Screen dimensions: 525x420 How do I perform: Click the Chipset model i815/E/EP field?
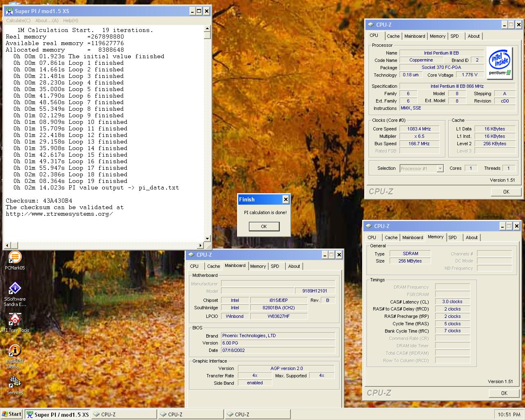(x=278, y=300)
